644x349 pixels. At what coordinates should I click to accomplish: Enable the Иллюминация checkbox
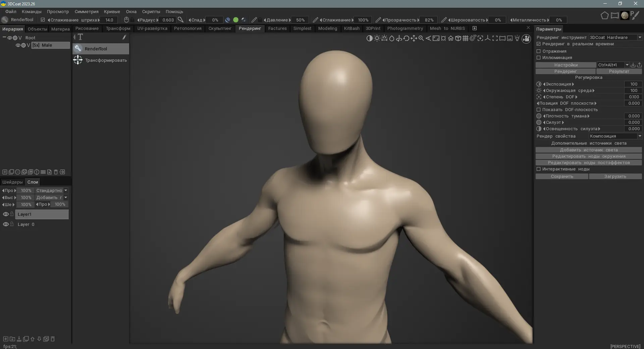pos(539,58)
